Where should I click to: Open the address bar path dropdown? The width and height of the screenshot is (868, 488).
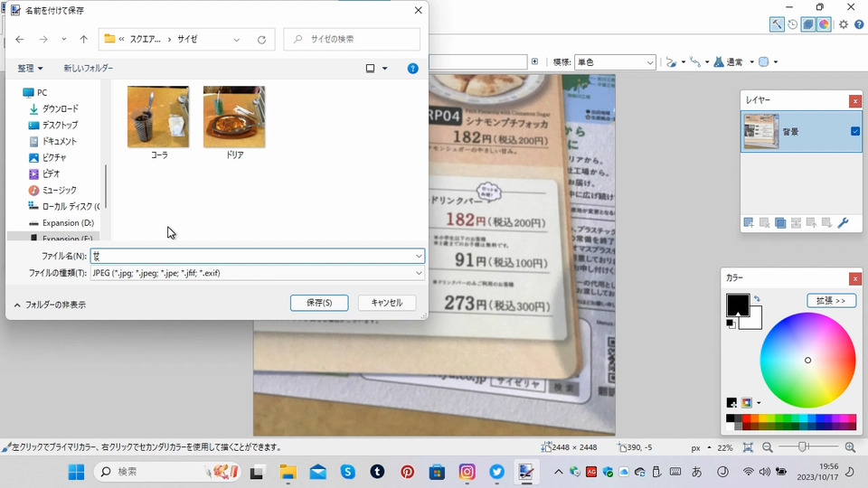tap(236, 40)
